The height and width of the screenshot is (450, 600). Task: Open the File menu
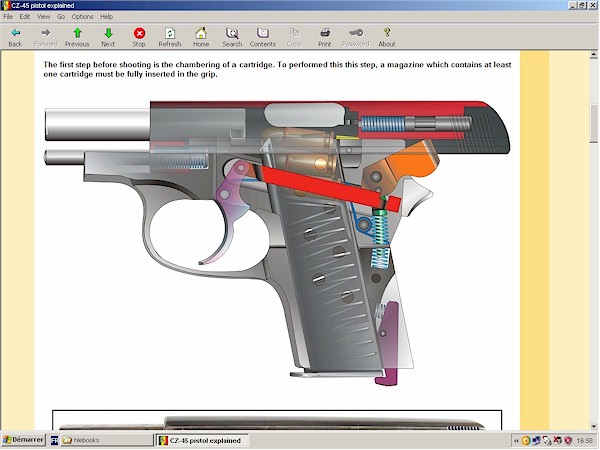8,16
